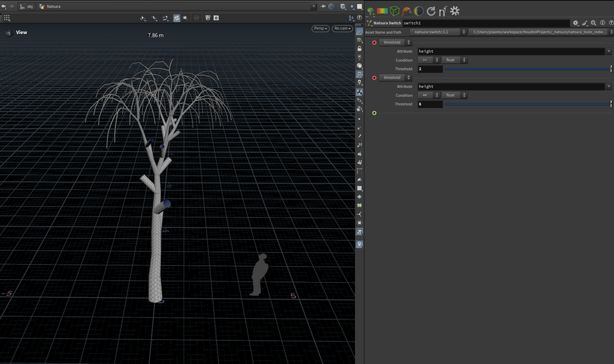Click the rainbow color gradient shelf icon

pos(382,11)
